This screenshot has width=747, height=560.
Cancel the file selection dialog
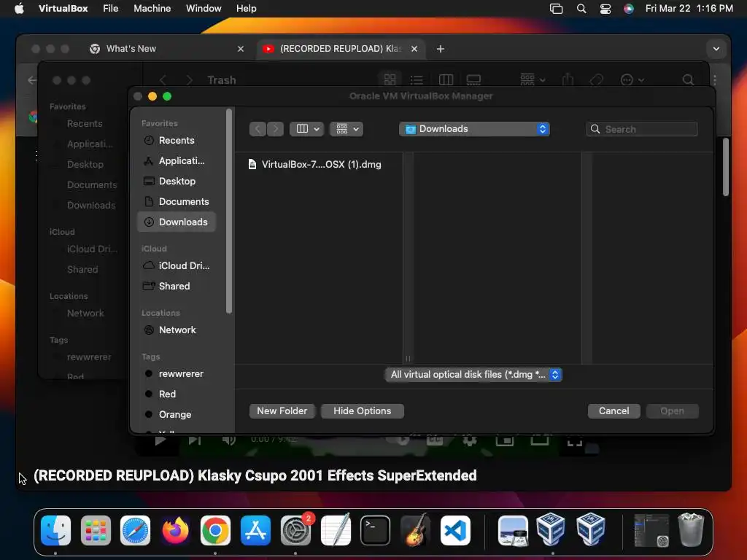coord(614,411)
